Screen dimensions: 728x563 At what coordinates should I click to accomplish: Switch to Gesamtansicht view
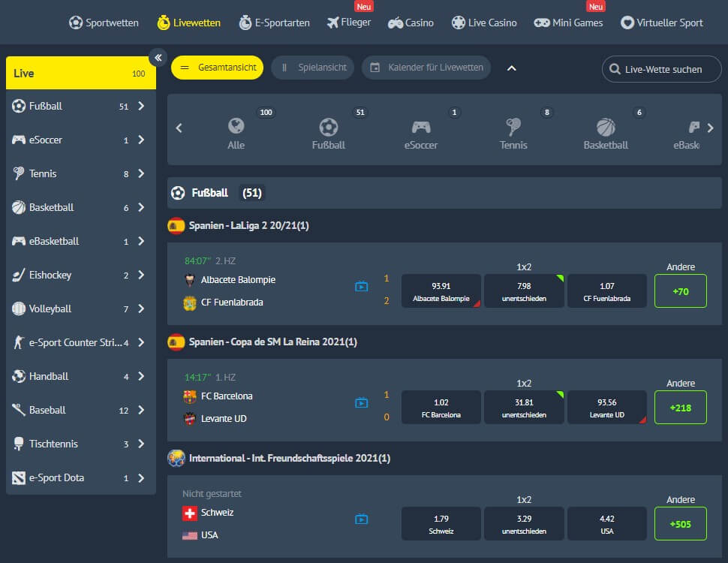point(218,68)
